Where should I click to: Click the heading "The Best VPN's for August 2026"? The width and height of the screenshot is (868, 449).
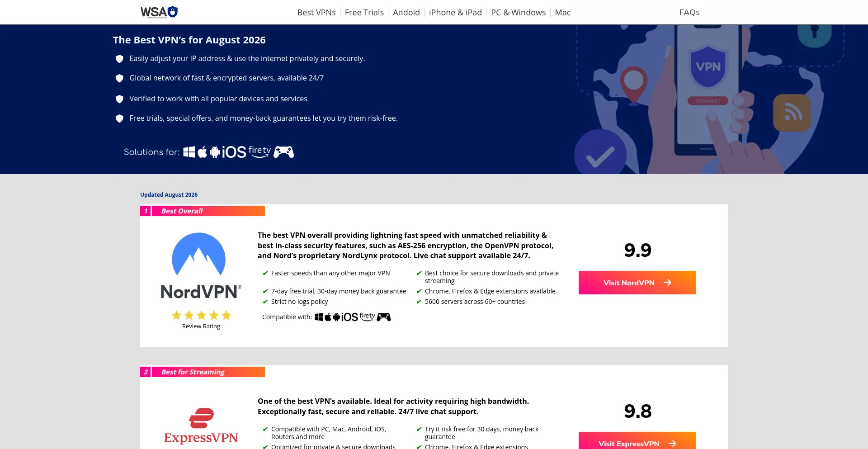coord(189,40)
